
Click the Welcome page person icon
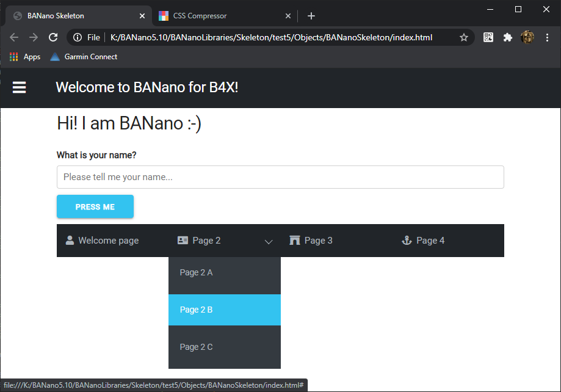point(70,240)
